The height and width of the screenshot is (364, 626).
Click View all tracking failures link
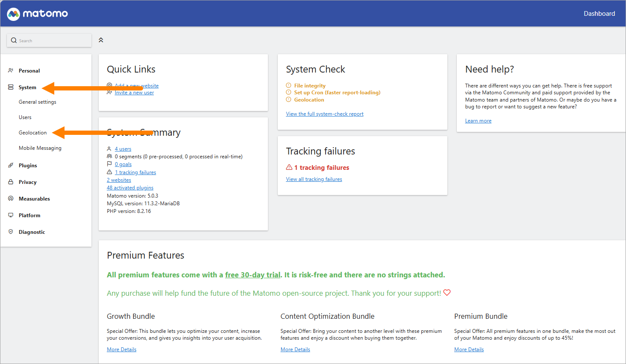314,179
